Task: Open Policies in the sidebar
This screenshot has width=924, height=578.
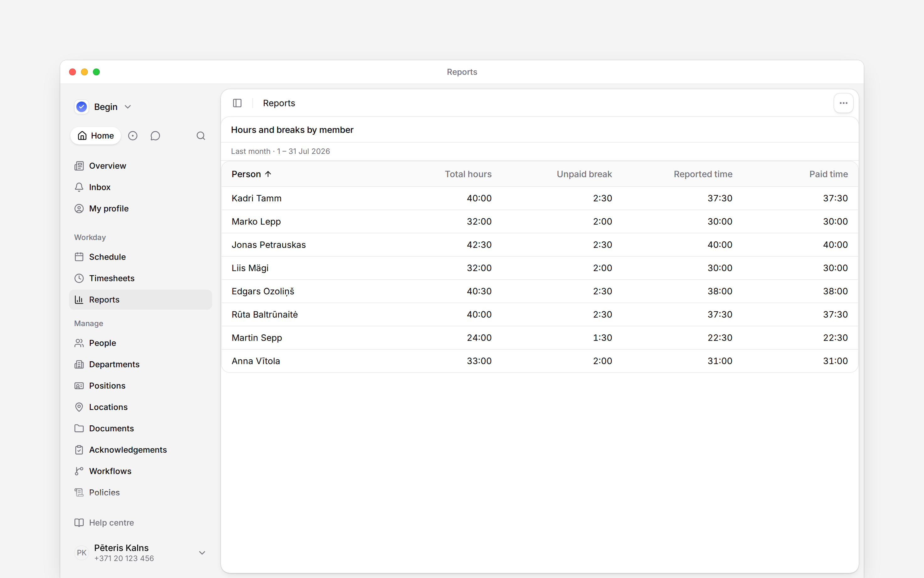Action: click(141, 493)
